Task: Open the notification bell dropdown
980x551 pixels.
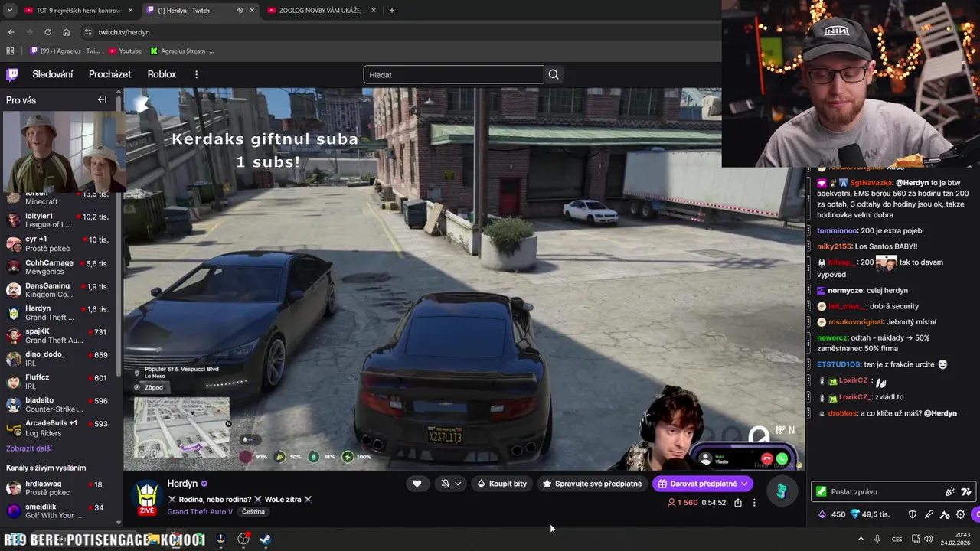Action: point(451,484)
